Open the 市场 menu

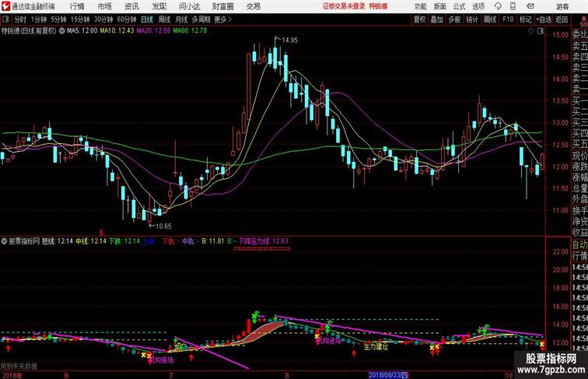click(x=105, y=6)
